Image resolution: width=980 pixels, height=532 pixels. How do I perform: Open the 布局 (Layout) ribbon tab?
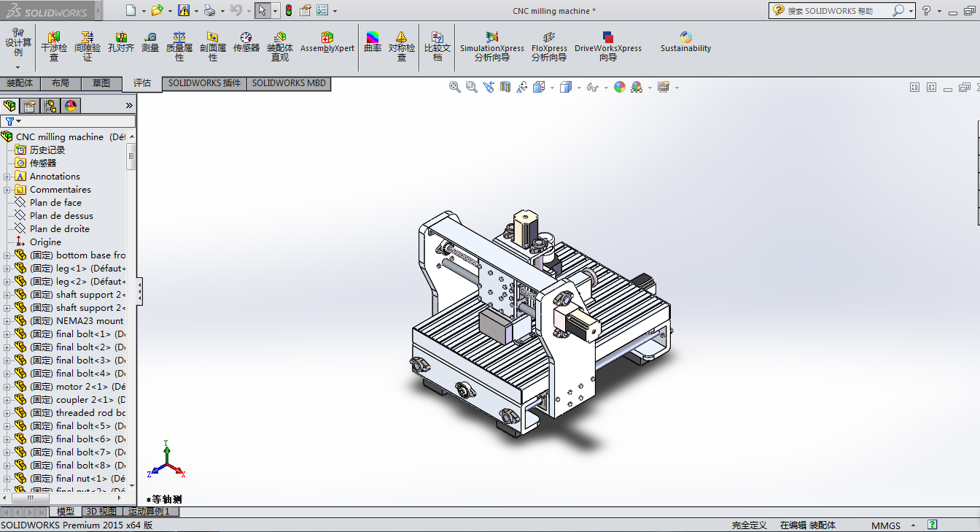[x=61, y=83]
